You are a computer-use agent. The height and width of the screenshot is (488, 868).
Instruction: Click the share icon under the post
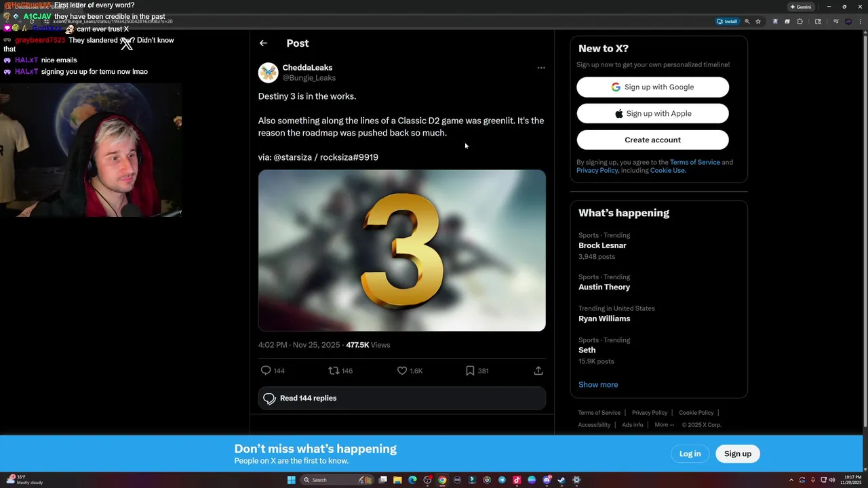[x=538, y=371]
